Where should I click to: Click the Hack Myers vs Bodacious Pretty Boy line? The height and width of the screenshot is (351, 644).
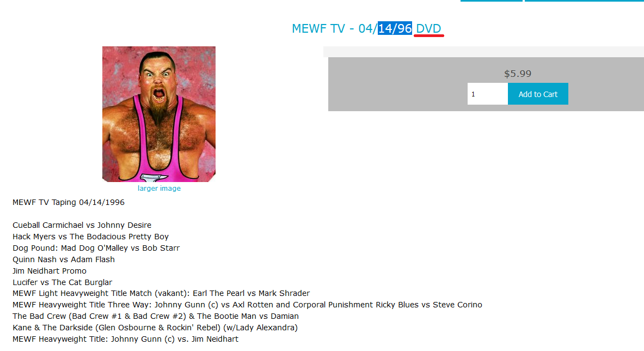pos(90,237)
